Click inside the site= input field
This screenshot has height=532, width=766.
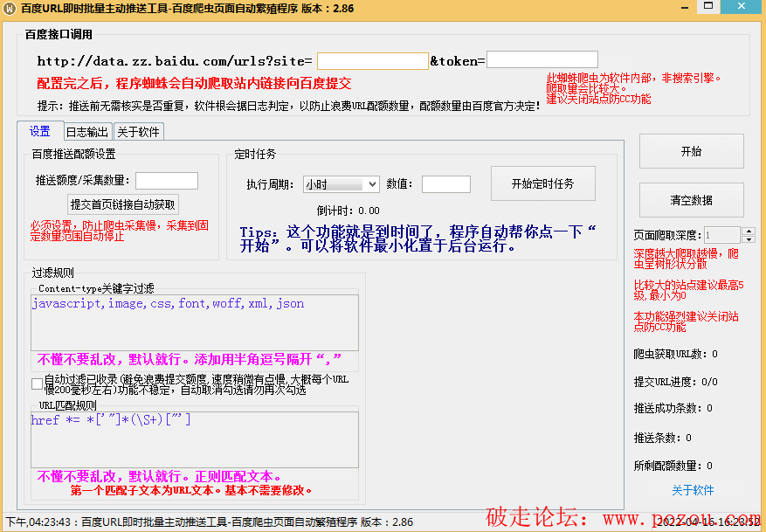373,61
